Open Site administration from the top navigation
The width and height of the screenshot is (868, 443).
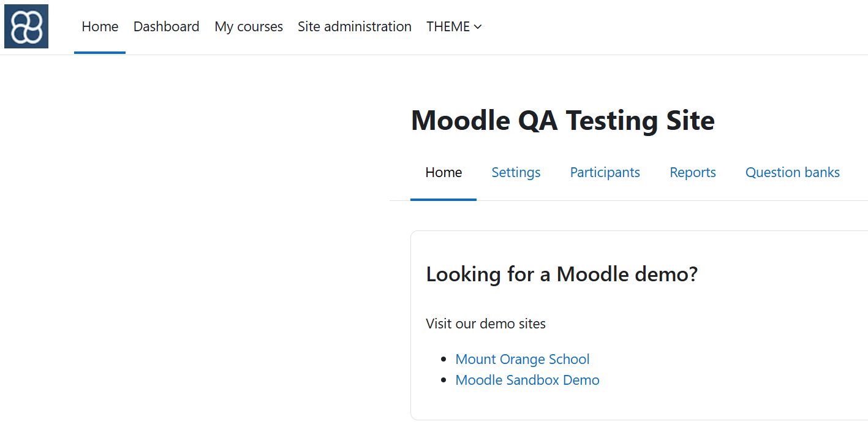[355, 27]
